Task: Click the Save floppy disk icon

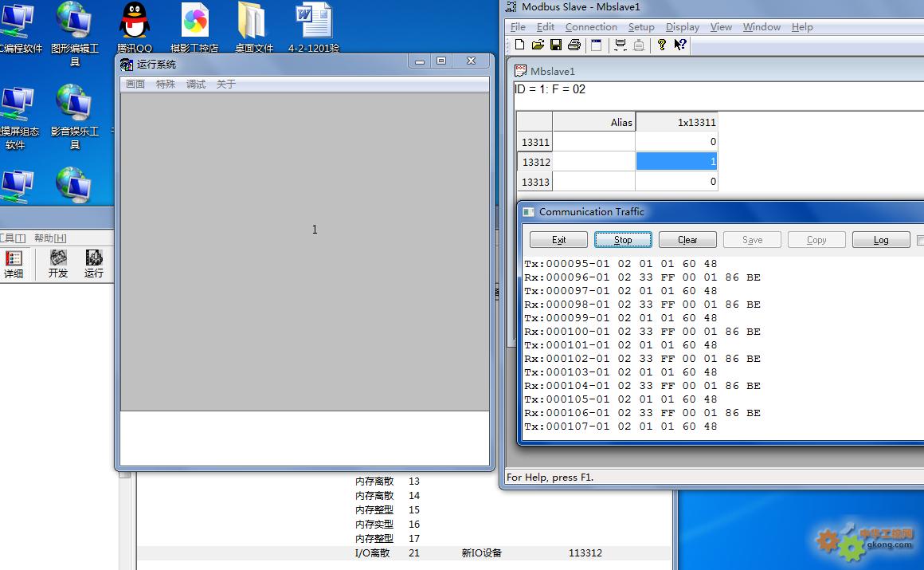Action: (x=556, y=45)
